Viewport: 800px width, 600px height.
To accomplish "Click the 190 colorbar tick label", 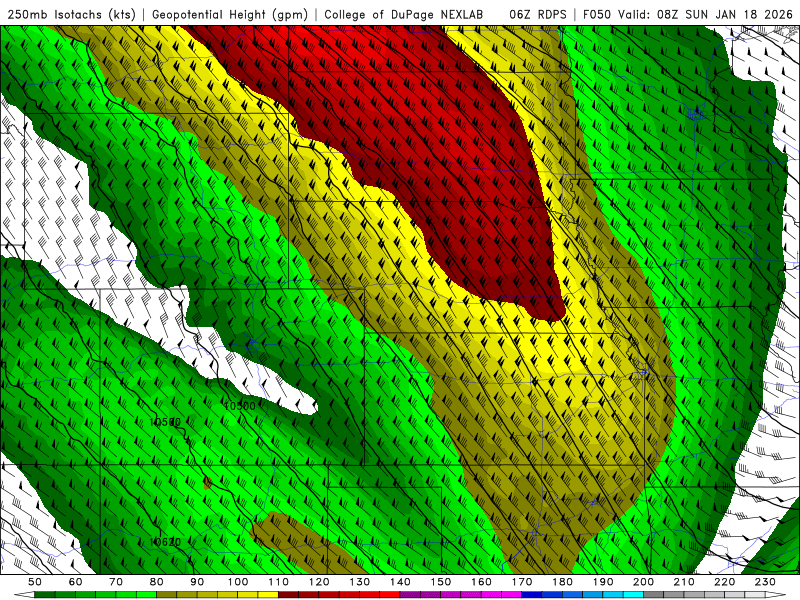I will point(603,582).
